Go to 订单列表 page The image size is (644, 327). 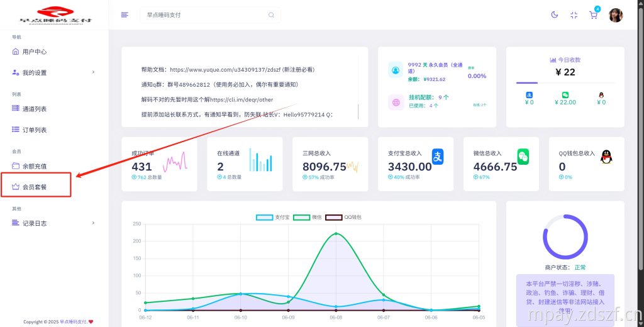pos(34,130)
